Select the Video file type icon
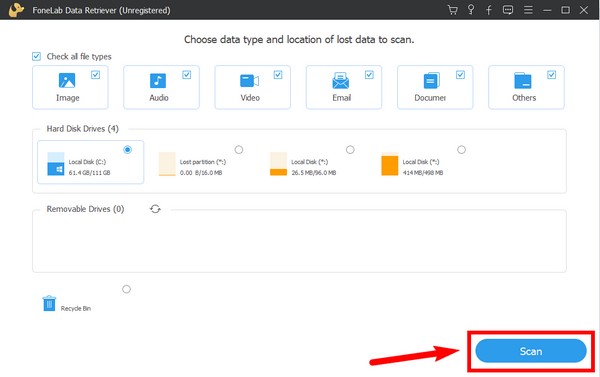Screen dimensions: 600x377 (x=249, y=81)
